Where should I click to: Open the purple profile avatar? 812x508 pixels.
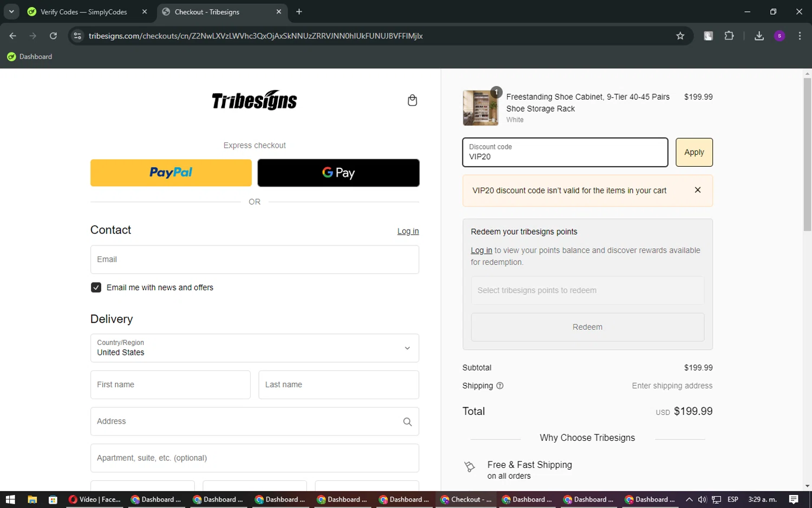tap(780, 36)
